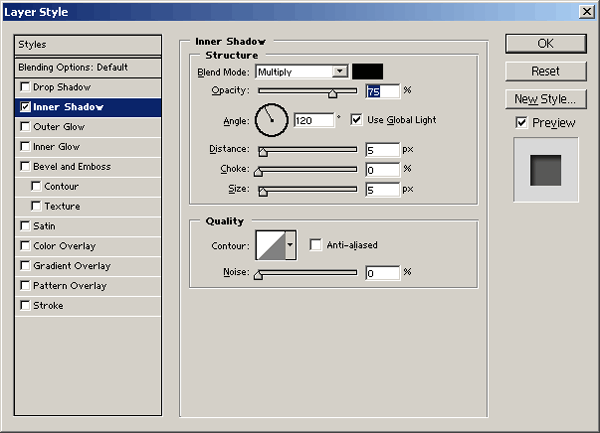Viewport: 600px width, 433px height.
Task: Click the black shadow color swatch
Action: [x=367, y=72]
